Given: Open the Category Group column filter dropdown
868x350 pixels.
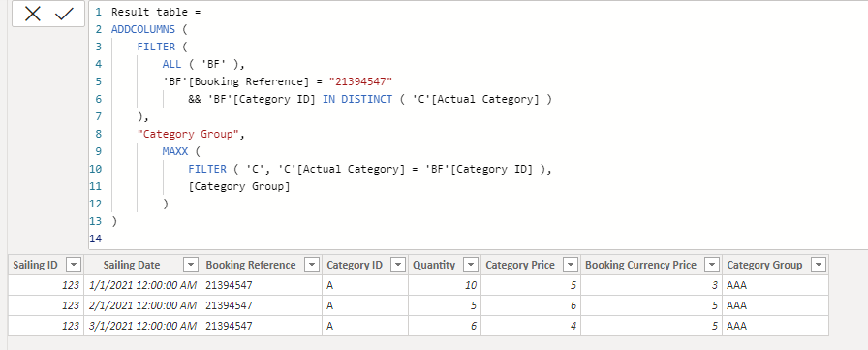Looking at the screenshot, I should tap(819, 266).
